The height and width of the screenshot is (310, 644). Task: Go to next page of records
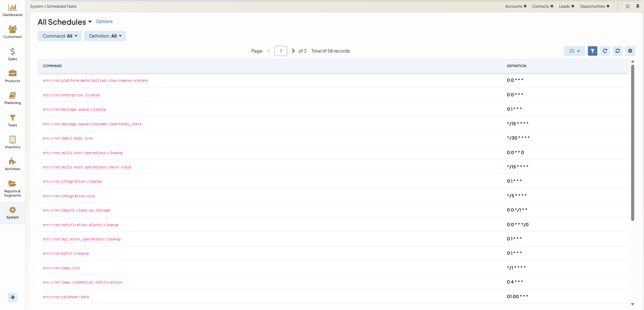[x=293, y=51]
